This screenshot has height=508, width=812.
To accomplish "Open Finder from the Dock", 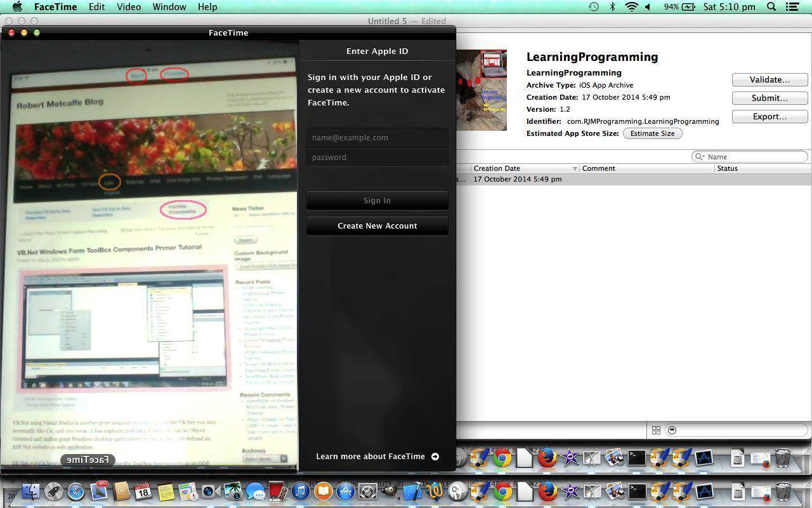I will pyautogui.click(x=30, y=491).
